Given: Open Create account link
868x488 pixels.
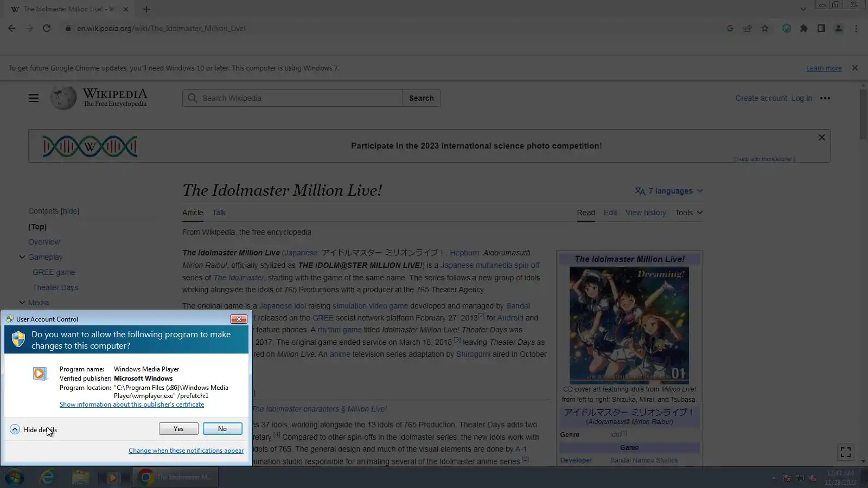Looking at the screenshot, I should click(x=761, y=98).
